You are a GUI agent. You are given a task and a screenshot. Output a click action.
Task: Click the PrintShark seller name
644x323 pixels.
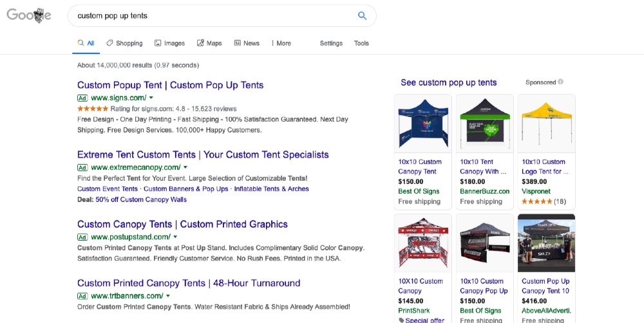tap(414, 311)
